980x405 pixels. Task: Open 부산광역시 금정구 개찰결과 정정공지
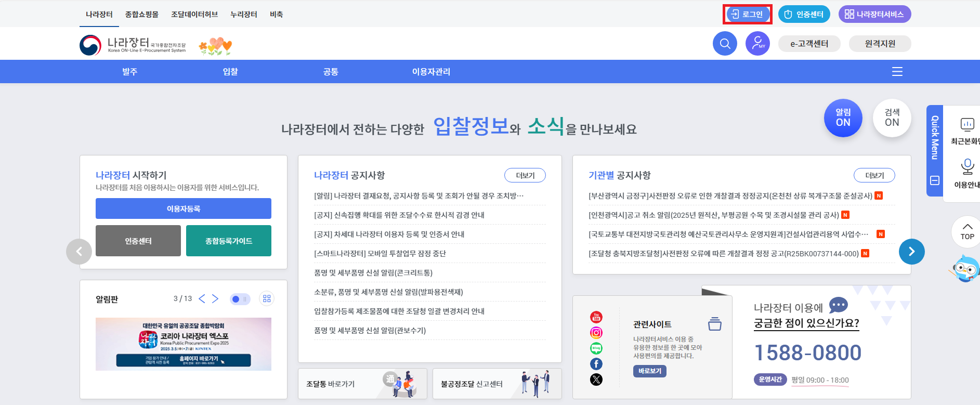pyautogui.click(x=730, y=195)
